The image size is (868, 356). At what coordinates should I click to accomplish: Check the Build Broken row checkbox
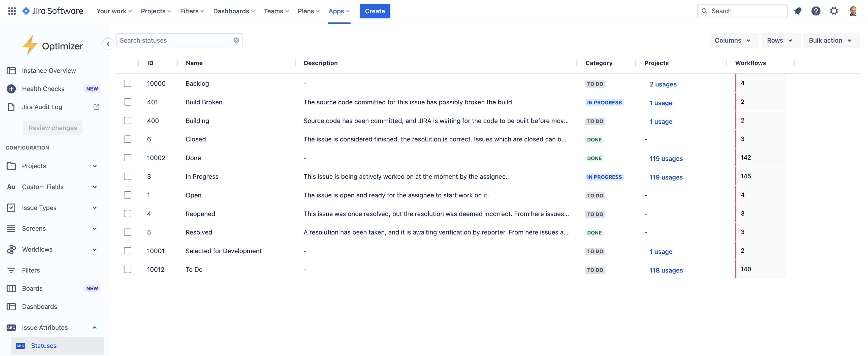pyautogui.click(x=127, y=102)
